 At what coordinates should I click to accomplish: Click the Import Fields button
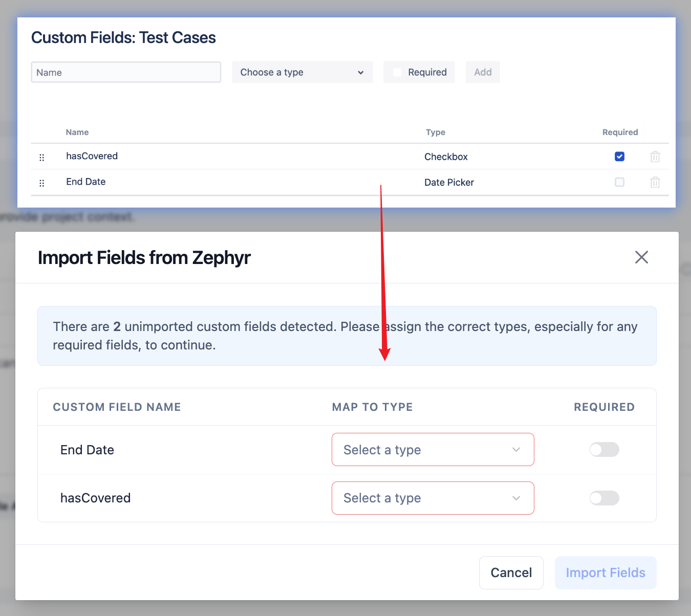(x=606, y=573)
